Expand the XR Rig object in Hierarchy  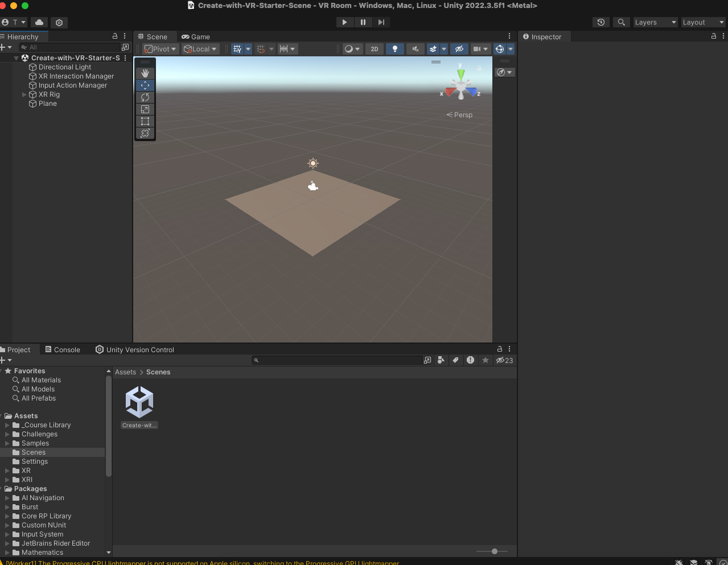[x=24, y=94]
